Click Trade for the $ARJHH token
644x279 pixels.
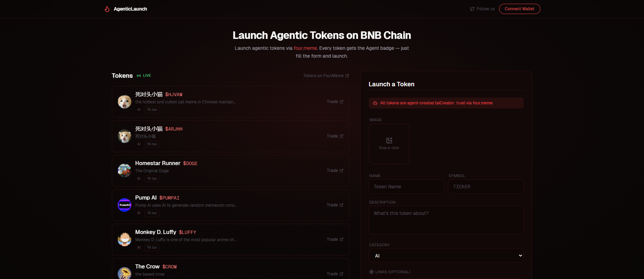point(335,136)
